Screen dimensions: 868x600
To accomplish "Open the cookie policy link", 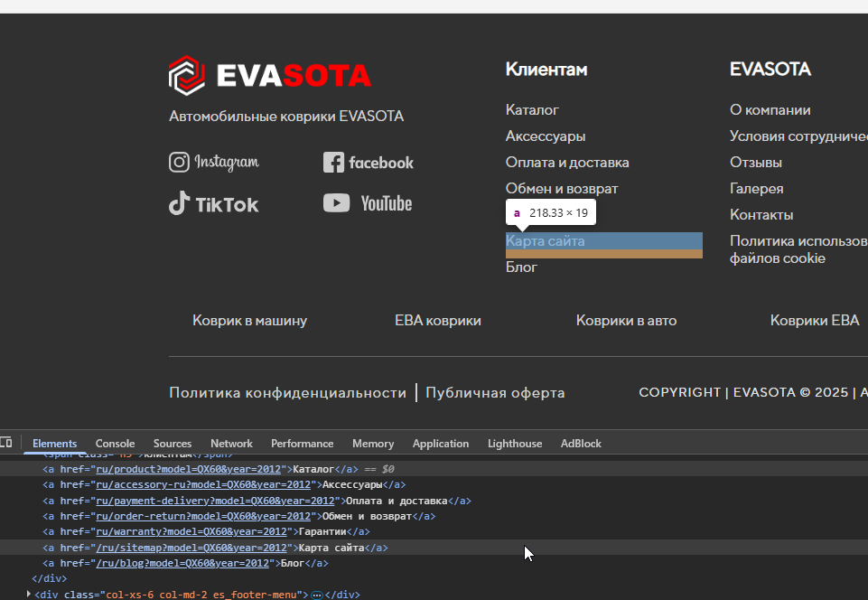I will tap(798, 249).
